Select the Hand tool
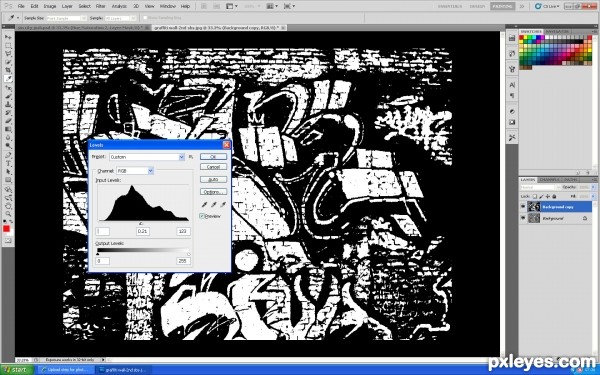 click(x=8, y=205)
